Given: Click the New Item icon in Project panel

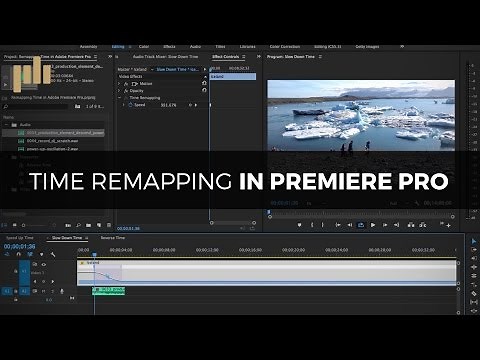Looking at the screenshot, I should [x=99, y=225].
